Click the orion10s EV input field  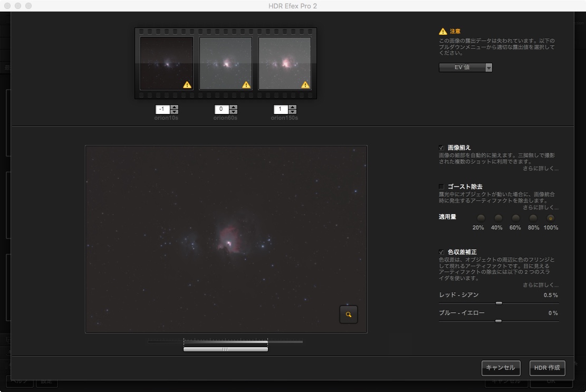coord(162,109)
